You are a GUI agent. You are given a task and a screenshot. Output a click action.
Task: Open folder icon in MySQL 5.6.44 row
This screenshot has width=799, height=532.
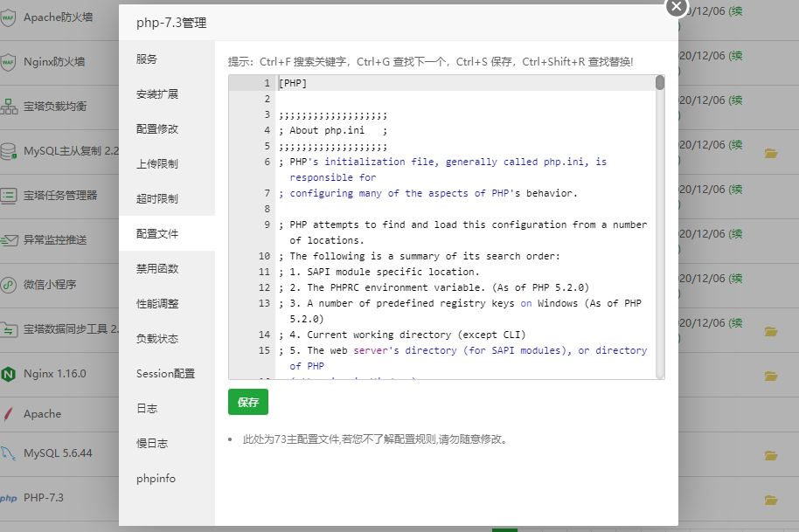pos(771,455)
